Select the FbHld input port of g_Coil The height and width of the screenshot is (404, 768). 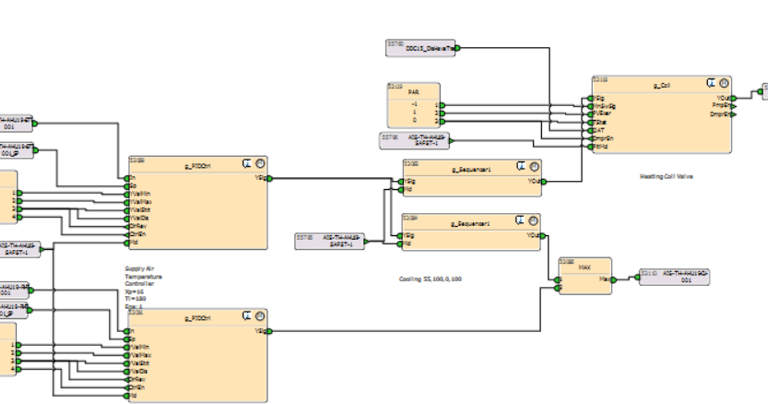[591, 146]
